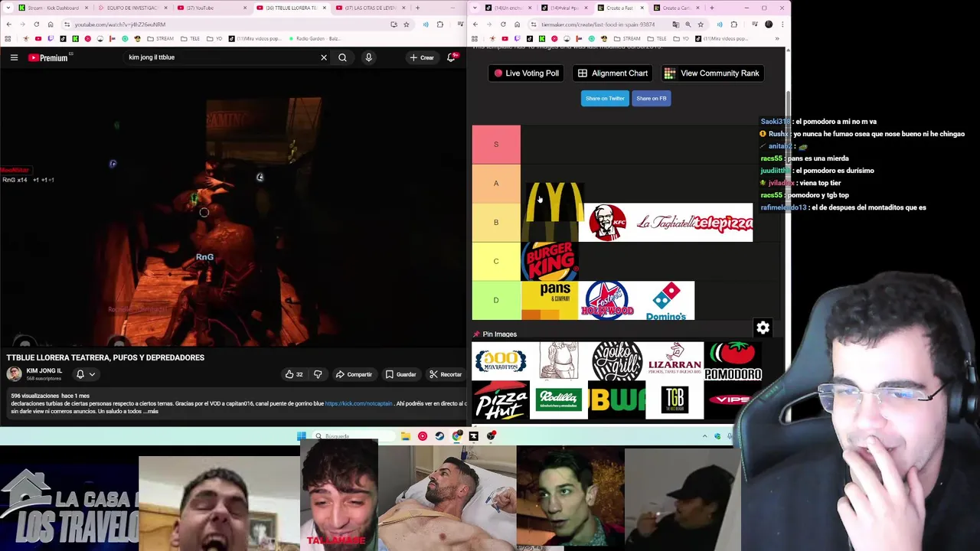Start voice search with the microphone icon

368,57
